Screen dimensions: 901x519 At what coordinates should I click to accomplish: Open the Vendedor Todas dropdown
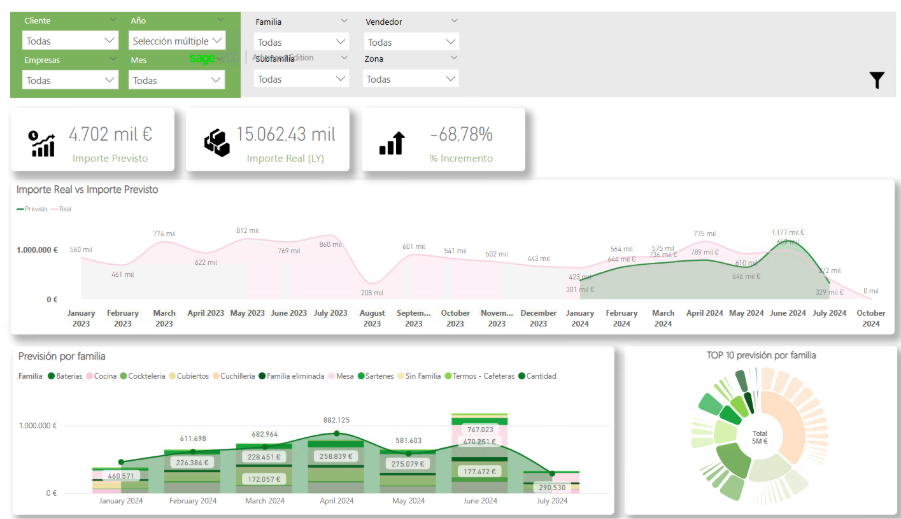click(411, 42)
